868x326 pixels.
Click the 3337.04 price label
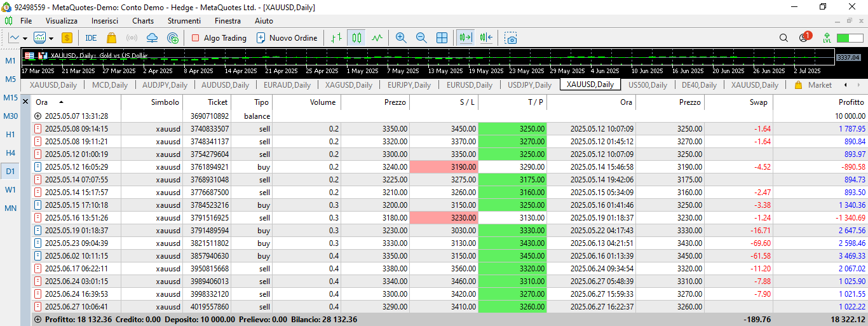tap(848, 57)
